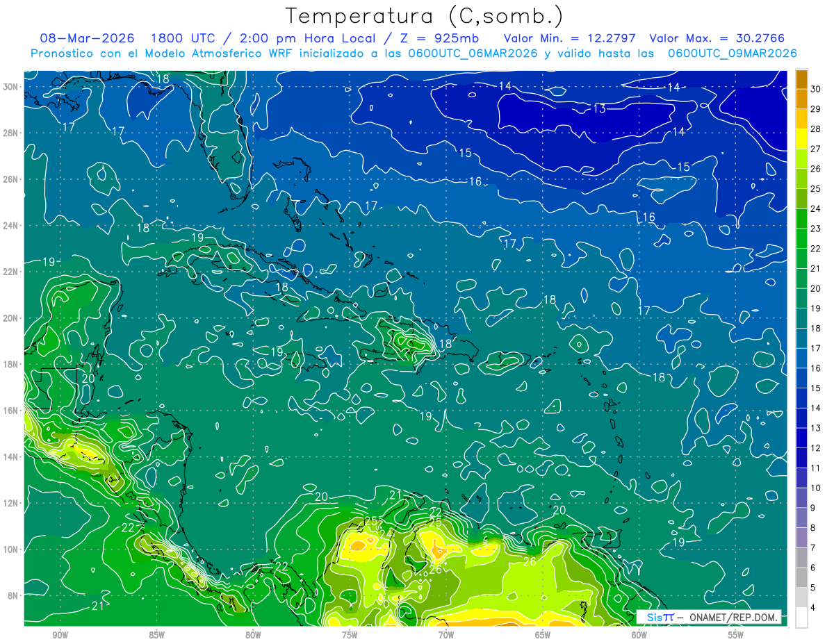The image size is (834, 644).
Task: Click the colorbar label 17
Action: coord(816,348)
